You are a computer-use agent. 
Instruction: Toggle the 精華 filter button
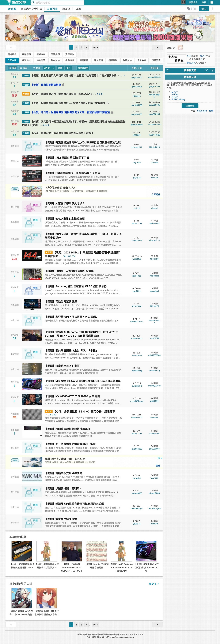point(60,68)
